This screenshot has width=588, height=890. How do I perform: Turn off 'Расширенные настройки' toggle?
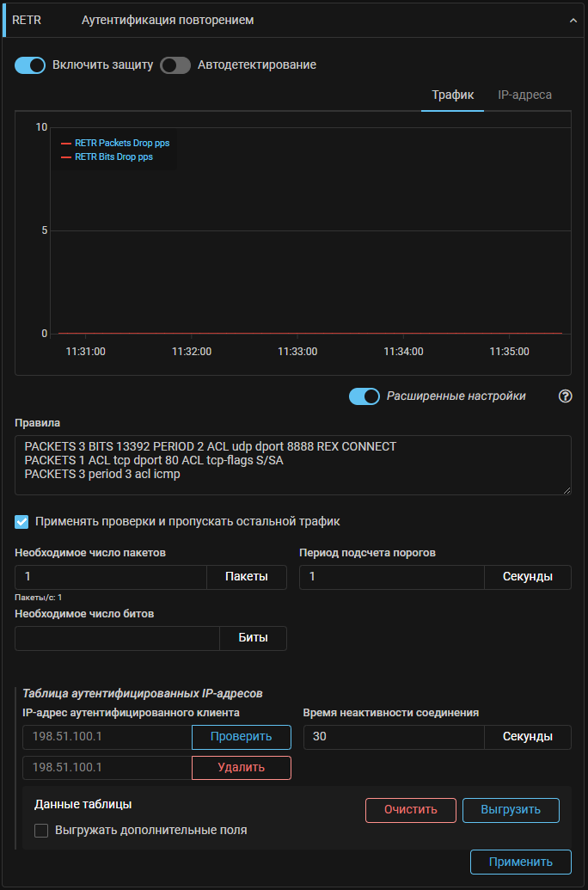[x=364, y=396]
